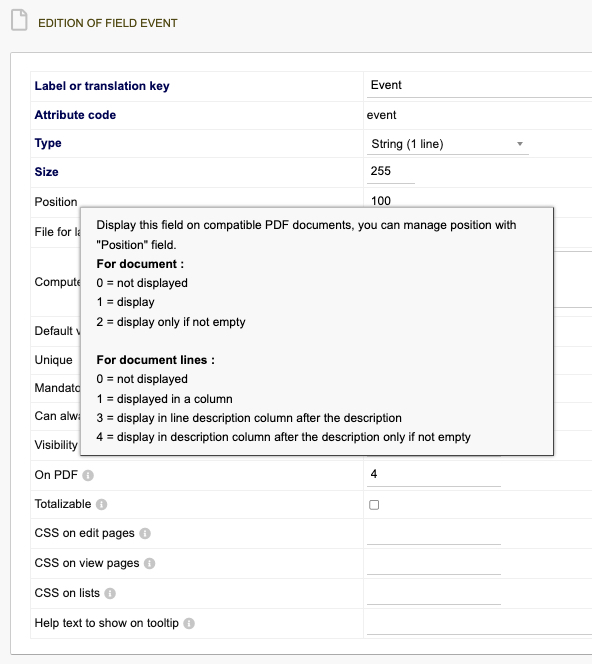Click the CSS on lists input field
The image size is (592, 664).
[x=434, y=593]
